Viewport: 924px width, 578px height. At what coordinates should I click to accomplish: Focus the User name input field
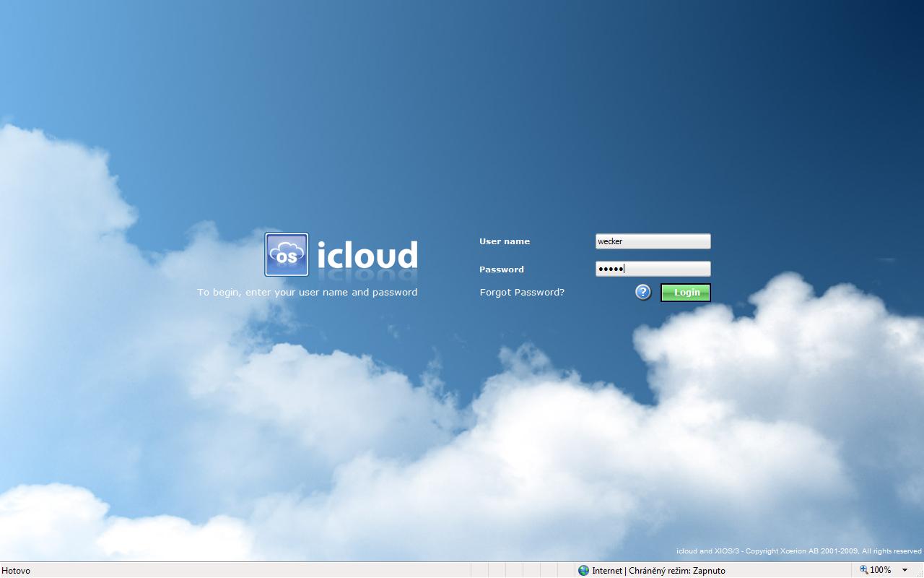click(x=653, y=241)
